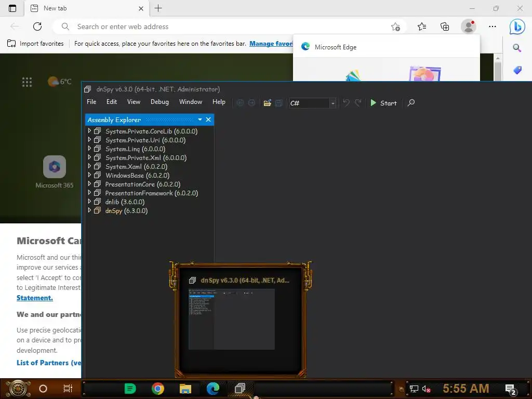Refresh the page in Edge
The image size is (532, 399).
pyautogui.click(x=37, y=26)
